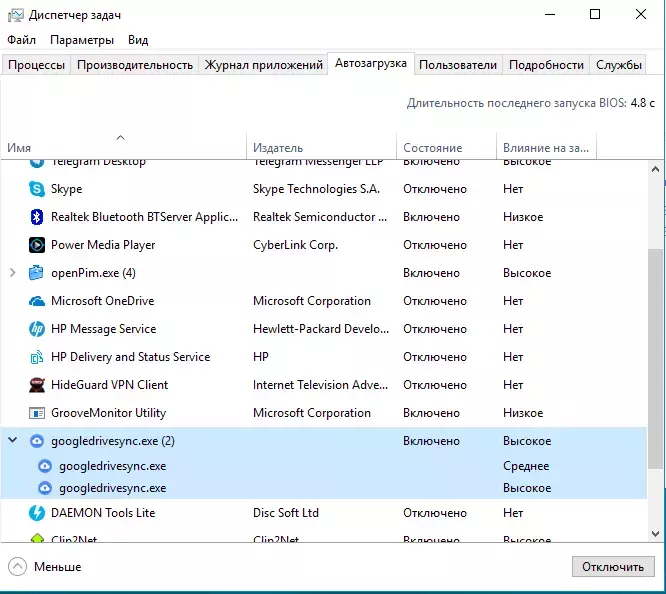Click the GrooveMonitor Utility icon

click(x=37, y=413)
